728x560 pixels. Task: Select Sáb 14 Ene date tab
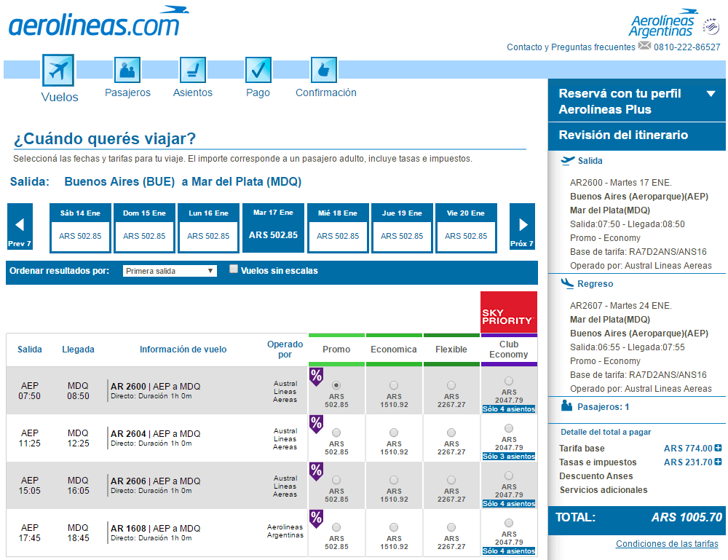point(80,228)
